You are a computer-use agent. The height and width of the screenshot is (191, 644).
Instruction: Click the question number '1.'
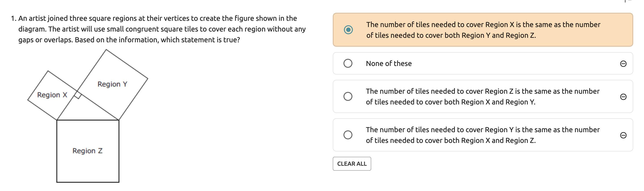click(13, 19)
